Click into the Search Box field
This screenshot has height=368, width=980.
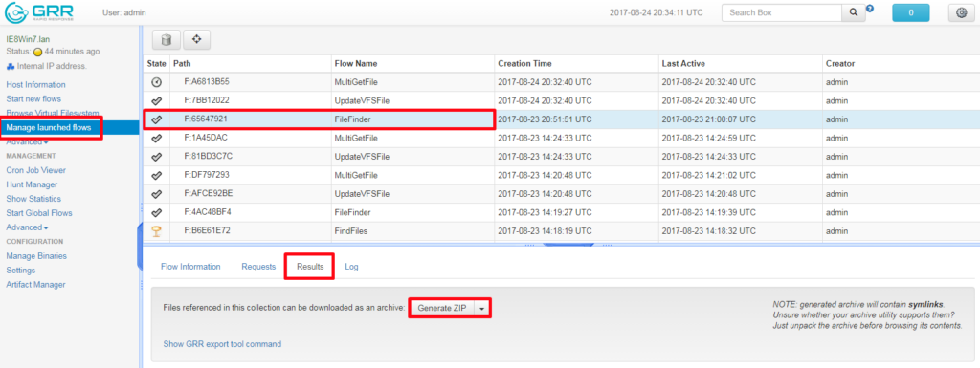(781, 12)
